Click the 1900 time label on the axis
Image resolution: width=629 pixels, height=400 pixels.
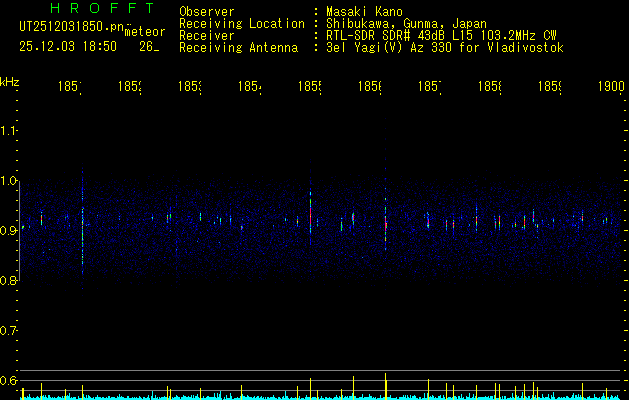tap(611, 86)
